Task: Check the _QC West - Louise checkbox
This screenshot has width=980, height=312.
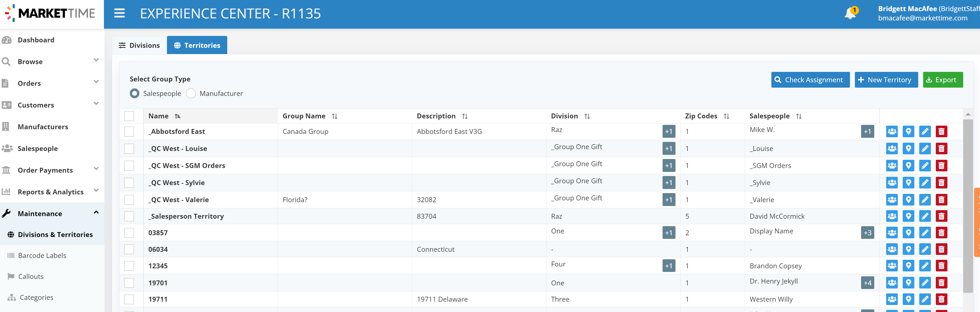Action: pyautogui.click(x=129, y=149)
